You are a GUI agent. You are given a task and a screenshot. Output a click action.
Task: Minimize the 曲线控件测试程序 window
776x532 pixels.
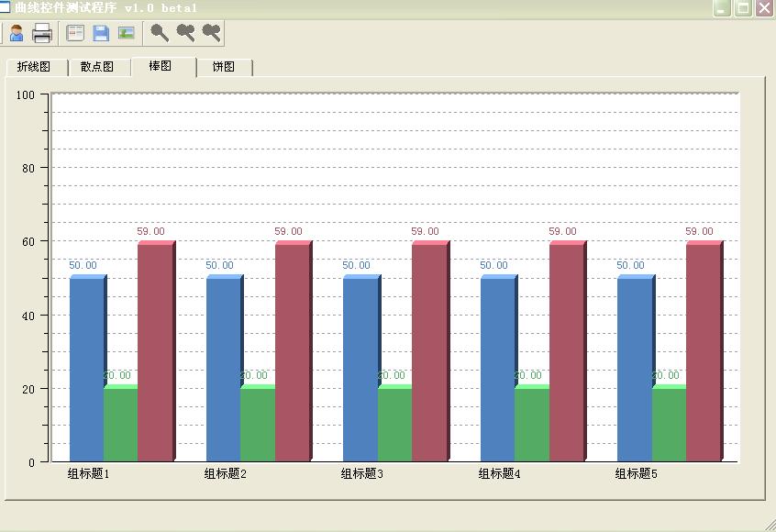[722, 8]
